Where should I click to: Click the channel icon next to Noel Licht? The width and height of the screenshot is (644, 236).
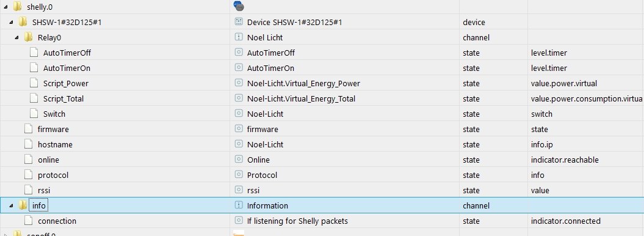point(239,37)
